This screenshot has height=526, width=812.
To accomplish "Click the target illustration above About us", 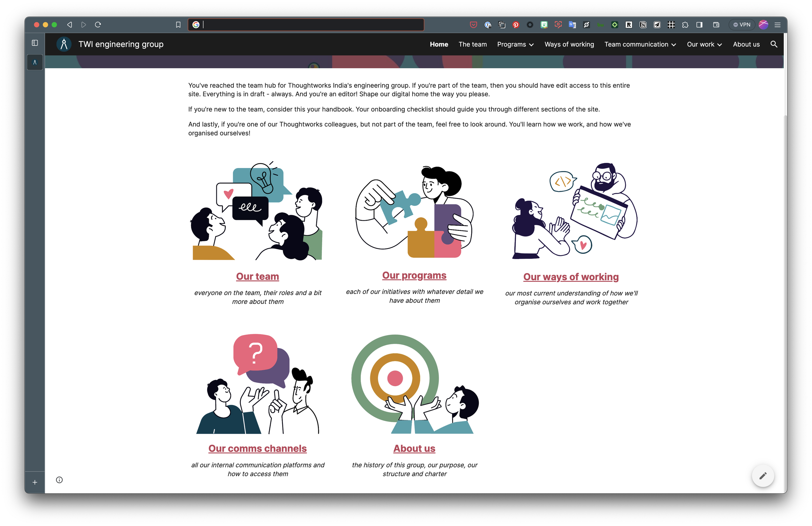I will [414, 384].
